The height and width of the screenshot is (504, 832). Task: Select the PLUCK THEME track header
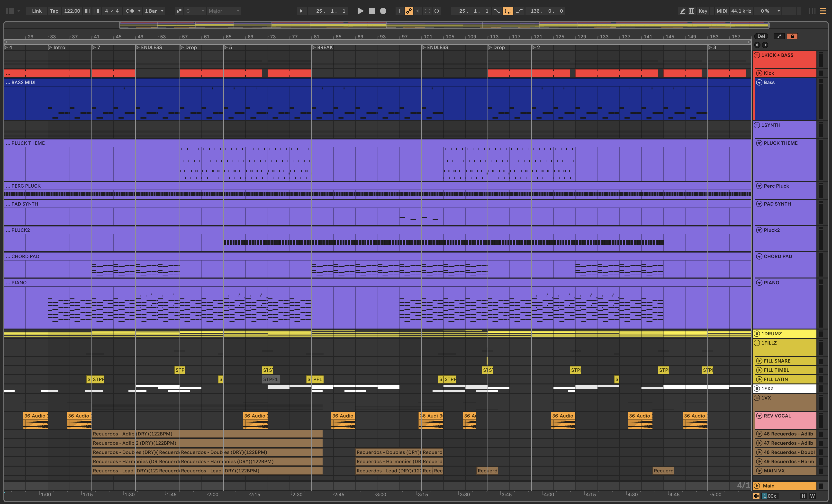(780, 143)
